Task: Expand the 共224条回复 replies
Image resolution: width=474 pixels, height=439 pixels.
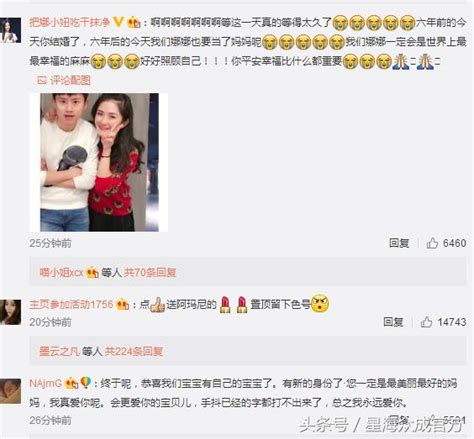Action: tap(134, 351)
